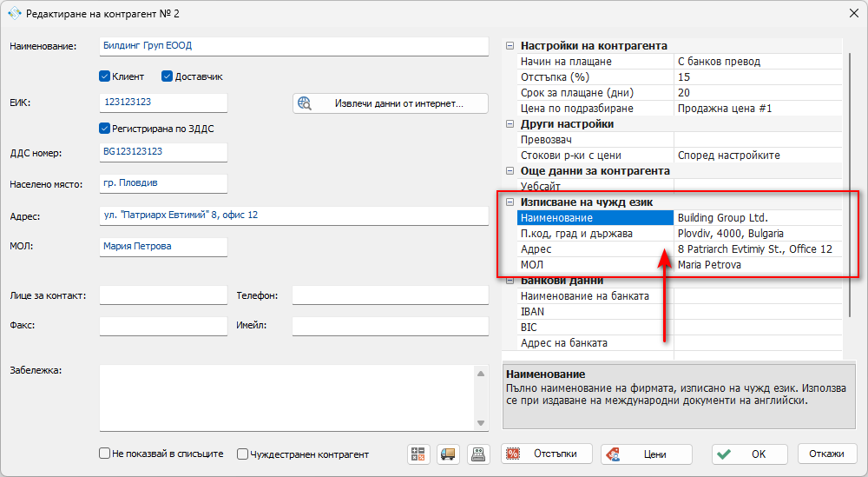Click the Имейл input field

[391, 327]
